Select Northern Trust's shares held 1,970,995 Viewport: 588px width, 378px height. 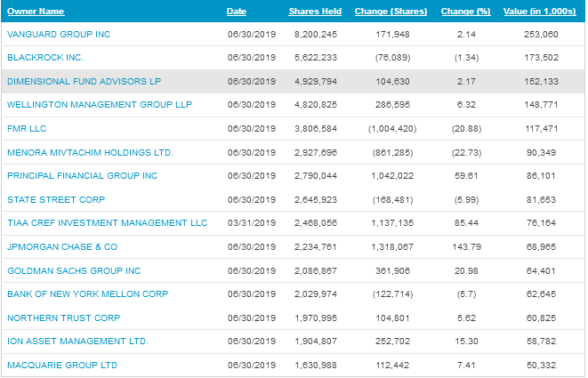[316, 318]
